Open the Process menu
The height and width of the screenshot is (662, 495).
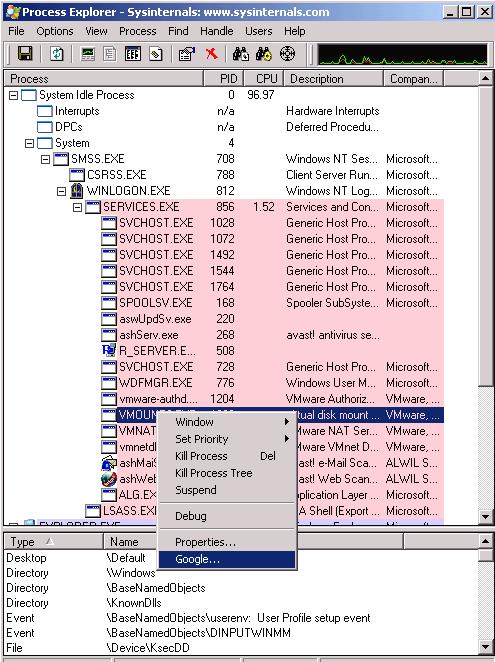[x=138, y=31]
